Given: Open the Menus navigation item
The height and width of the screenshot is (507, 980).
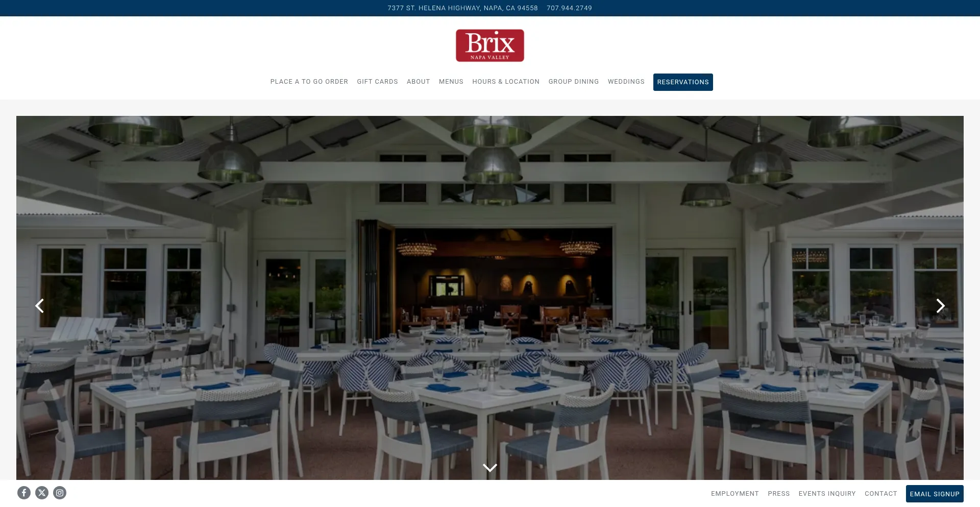Looking at the screenshot, I should pos(451,82).
